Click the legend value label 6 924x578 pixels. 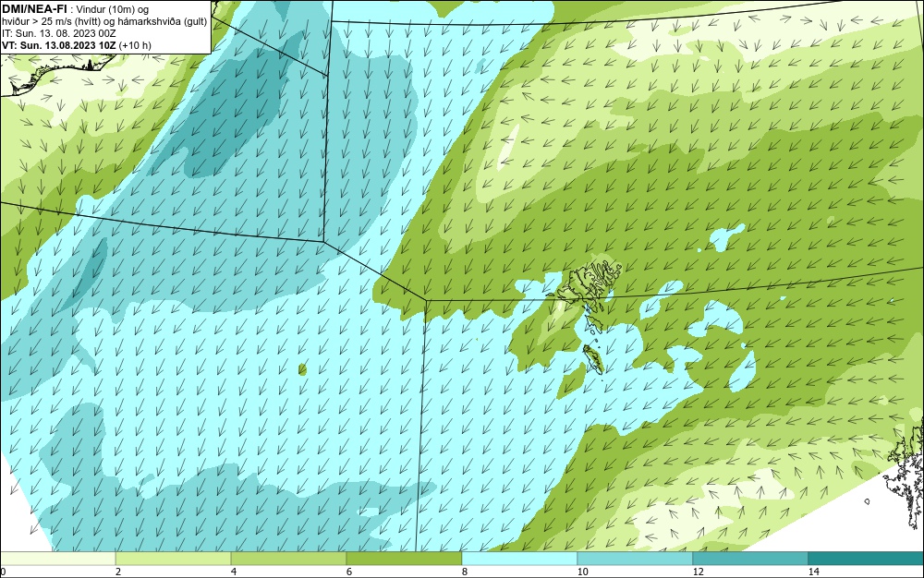pos(349,572)
